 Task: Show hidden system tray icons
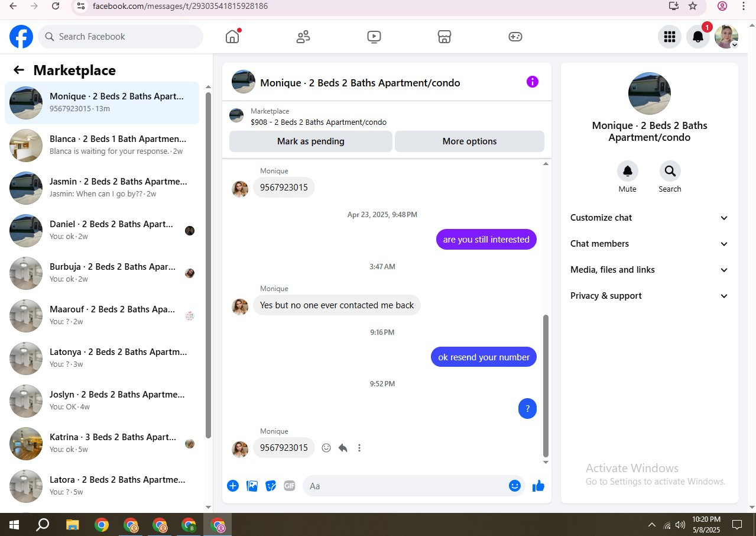click(652, 525)
